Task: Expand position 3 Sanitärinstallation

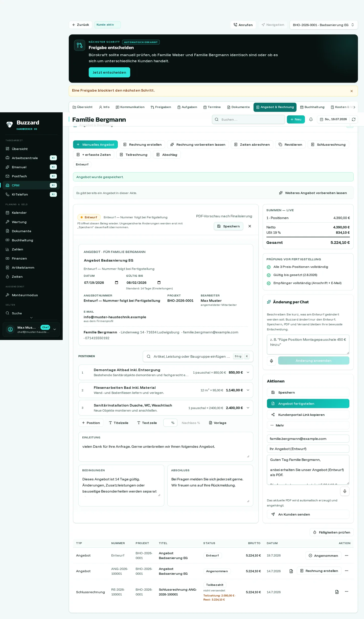Action: 248,408
